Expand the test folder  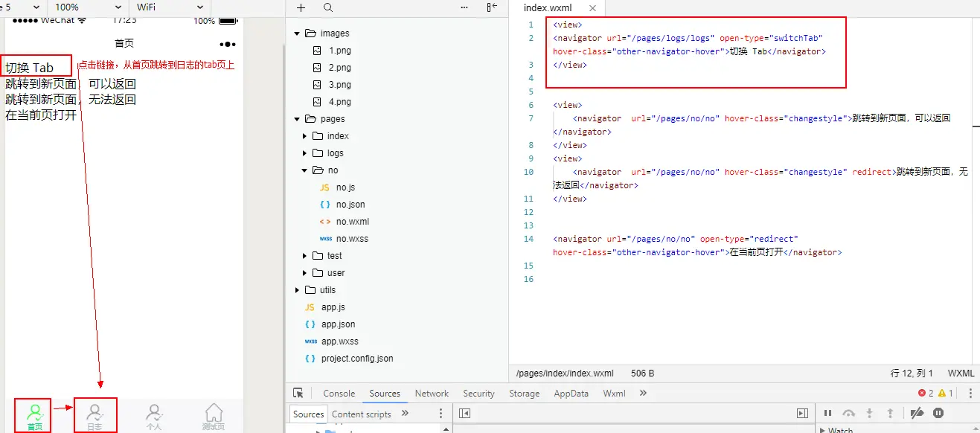305,256
